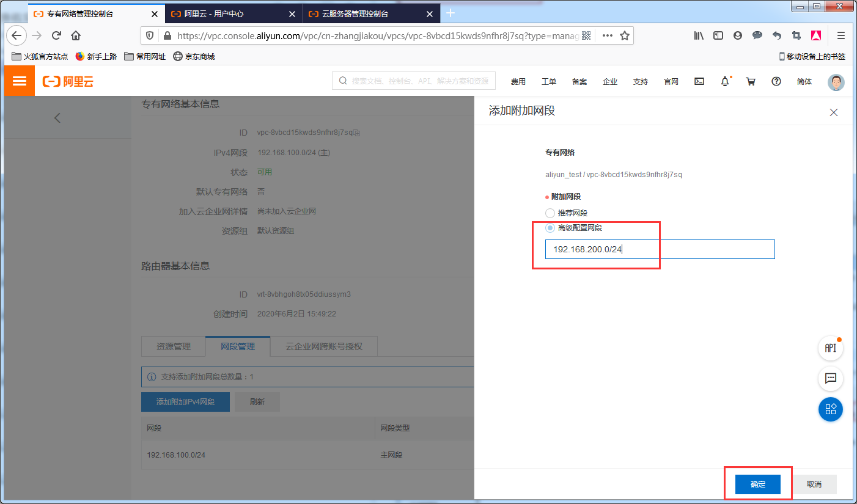Viewport: 857px width, 504px height.
Task: Confirm the dialog with 确定 button
Action: 757,484
